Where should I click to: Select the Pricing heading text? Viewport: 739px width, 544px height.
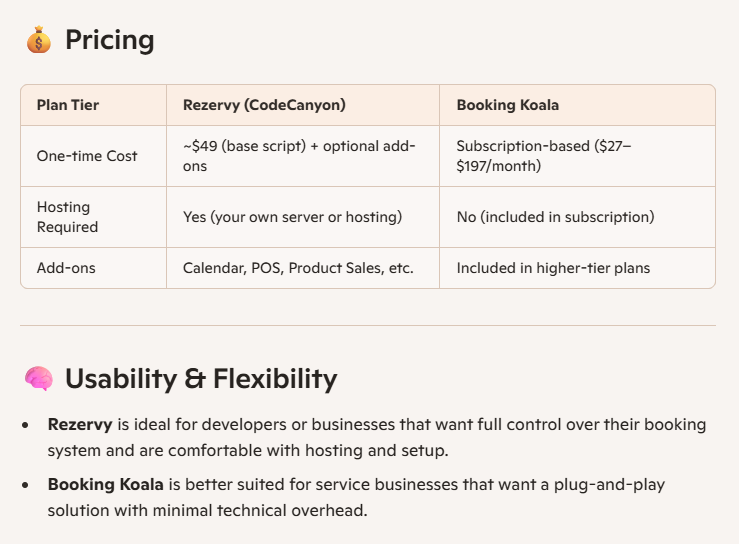[110, 40]
